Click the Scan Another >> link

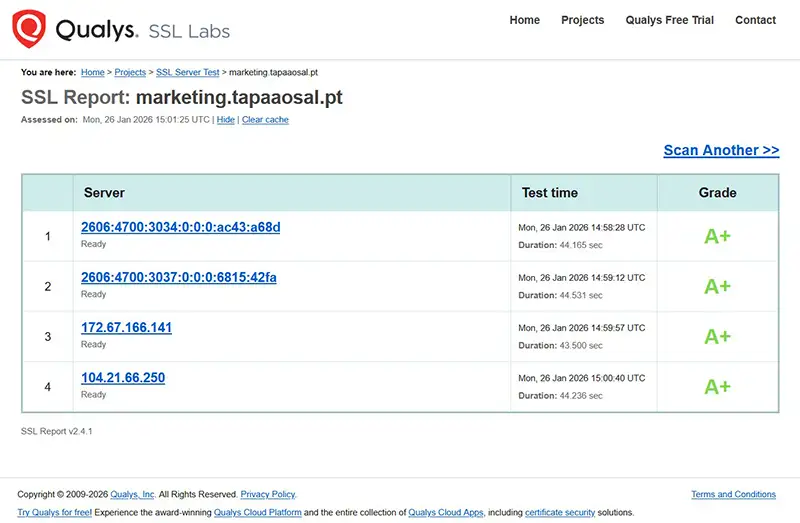(x=721, y=150)
